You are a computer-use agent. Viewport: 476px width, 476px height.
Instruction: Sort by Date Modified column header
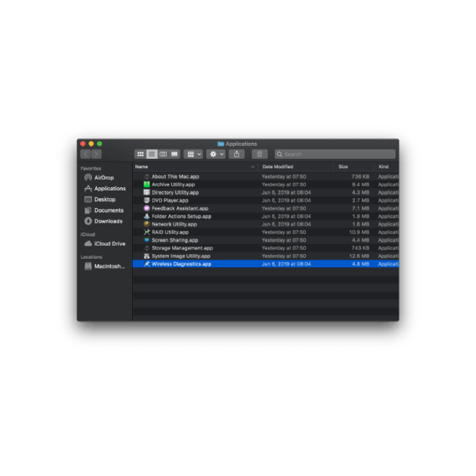296,167
